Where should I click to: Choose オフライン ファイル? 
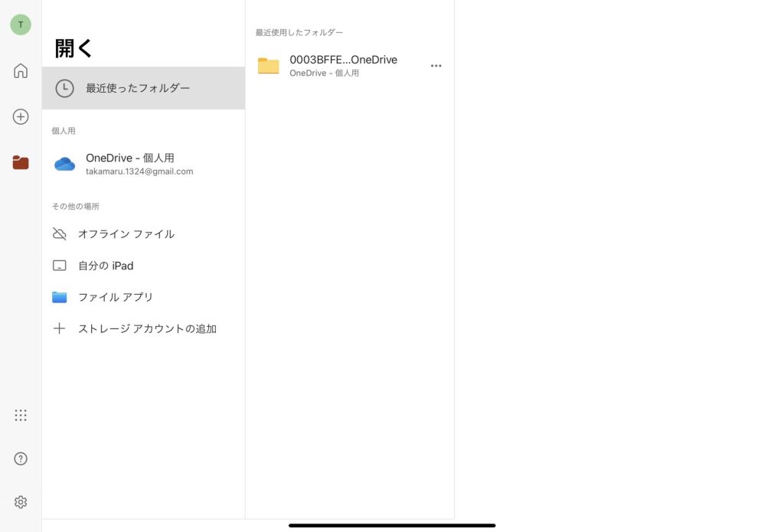[143, 233]
